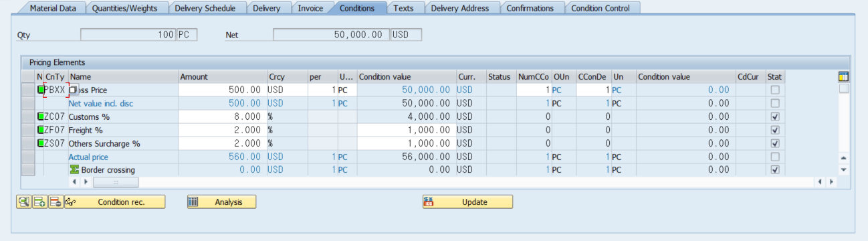Click the Name column header
This screenshot has width=868, height=241.
point(123,77)
